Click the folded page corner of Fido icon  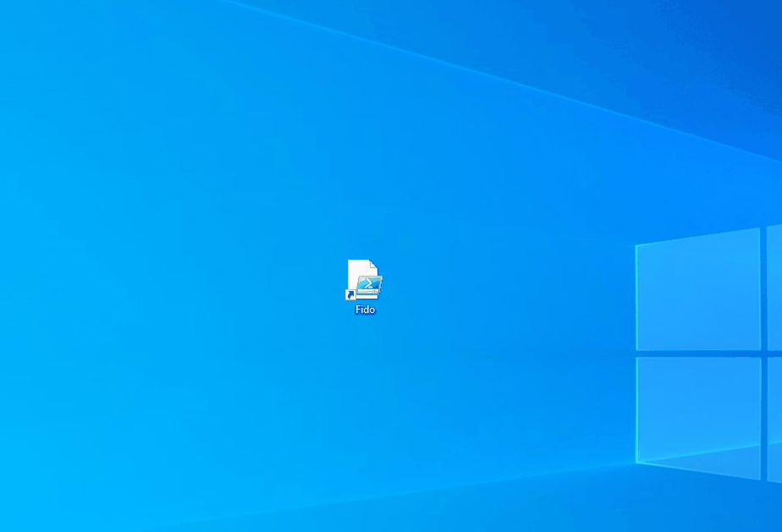(372, 265)
